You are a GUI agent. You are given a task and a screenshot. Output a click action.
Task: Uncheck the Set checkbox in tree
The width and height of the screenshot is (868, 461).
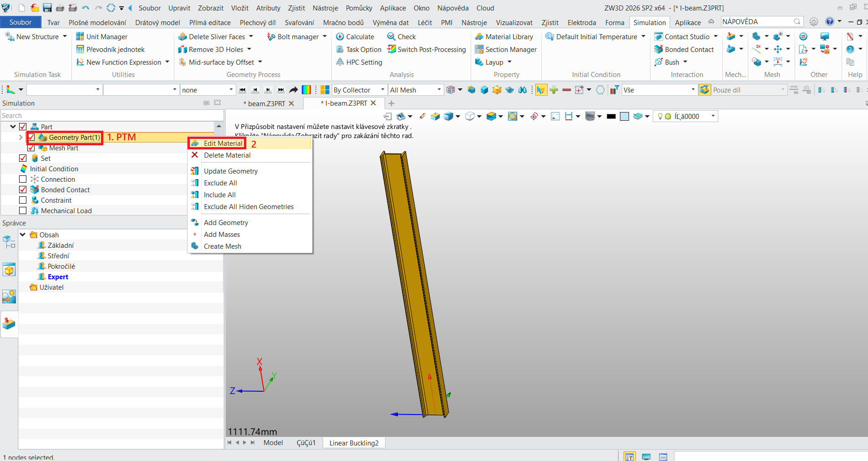23,158
